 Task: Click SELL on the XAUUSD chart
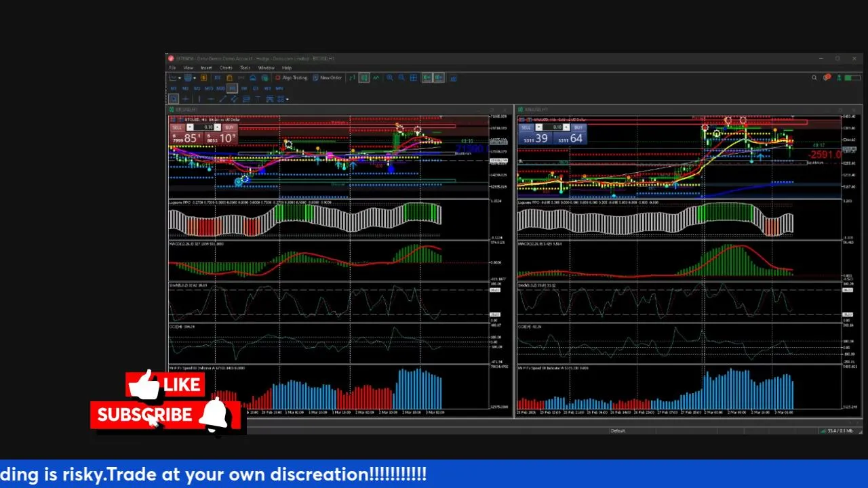coord(526,127)
